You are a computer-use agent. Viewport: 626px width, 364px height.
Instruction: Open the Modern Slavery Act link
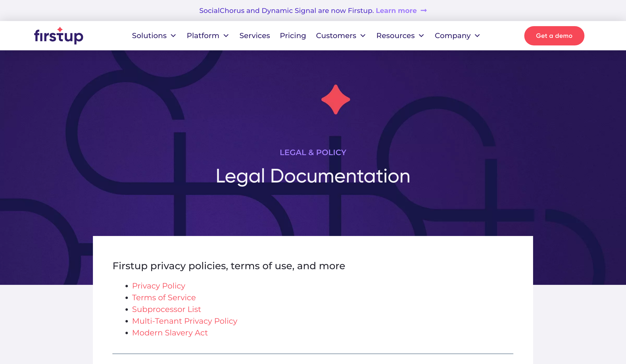point(170,333)
